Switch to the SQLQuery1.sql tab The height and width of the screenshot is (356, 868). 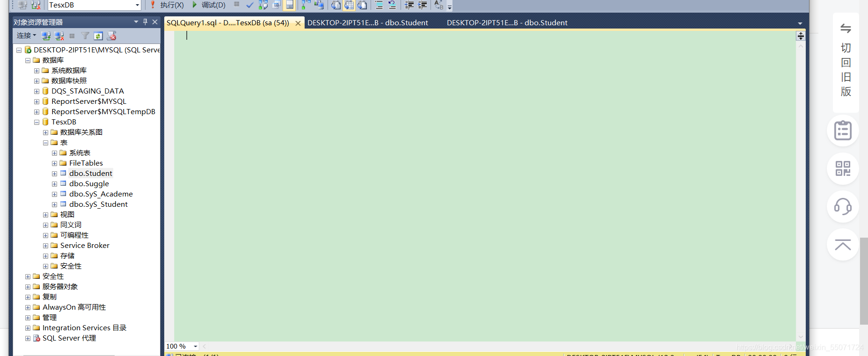(x=228, y=23)
